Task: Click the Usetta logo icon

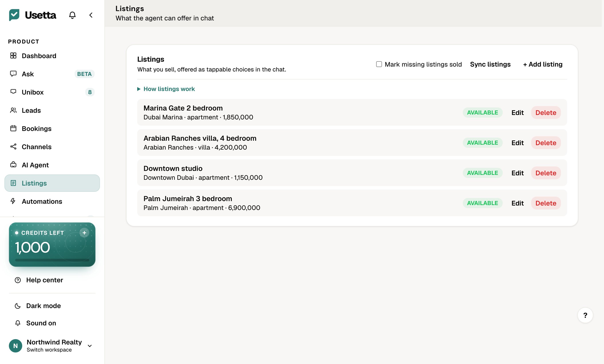Action: point(14,15)
